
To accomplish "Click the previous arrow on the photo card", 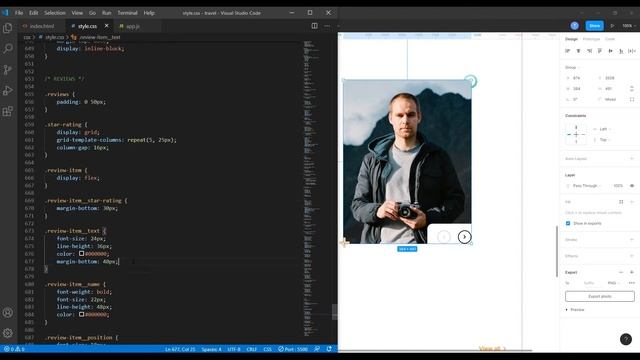I will 444,237.
